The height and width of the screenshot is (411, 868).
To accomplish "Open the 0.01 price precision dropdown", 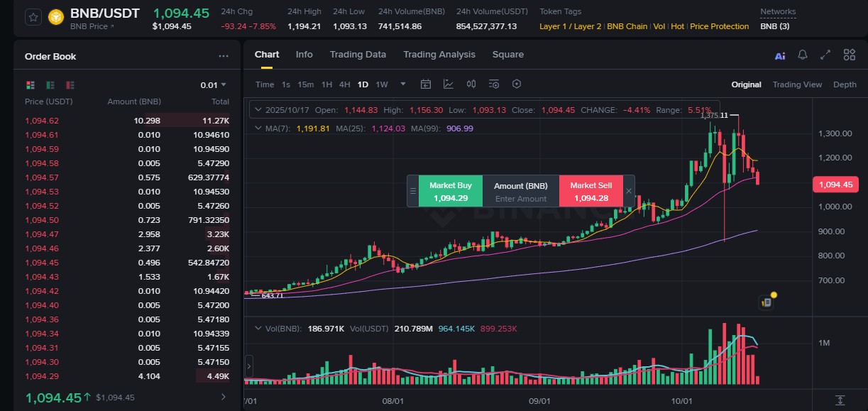I will 213,85.
